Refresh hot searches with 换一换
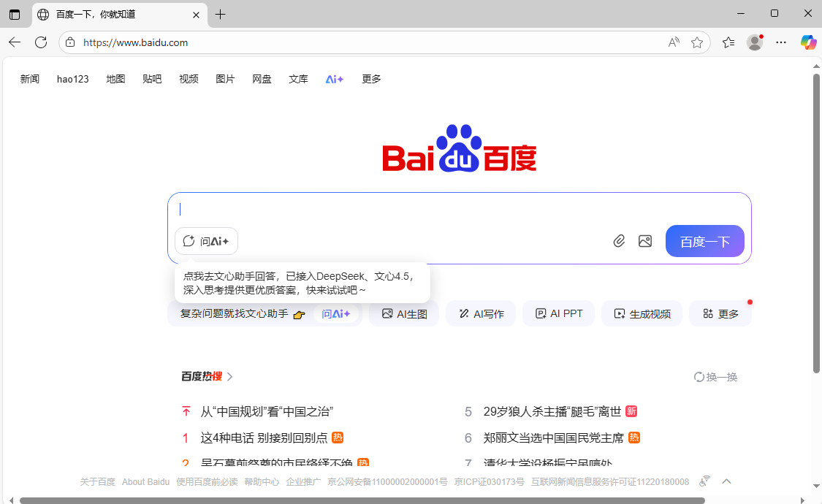 coord(715,377)
